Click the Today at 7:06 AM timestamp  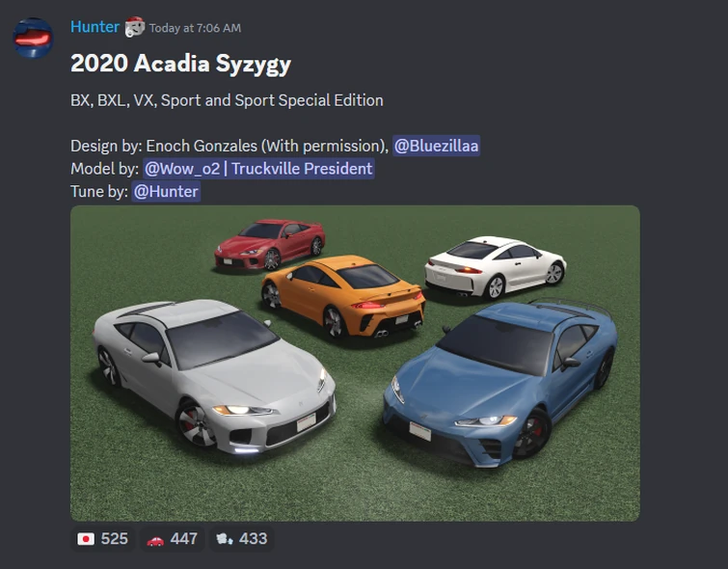pyautogui.click(x=195, y=28)
